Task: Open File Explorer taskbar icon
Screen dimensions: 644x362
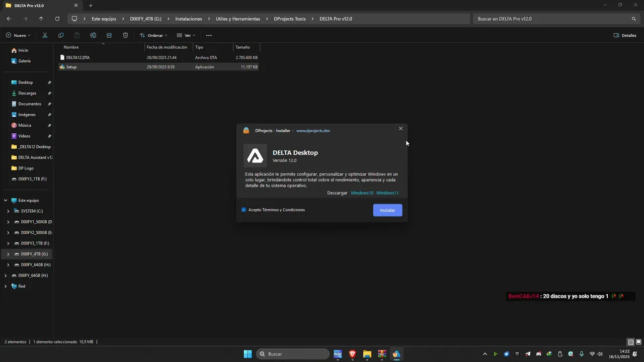Action: [x=367, y=354]
